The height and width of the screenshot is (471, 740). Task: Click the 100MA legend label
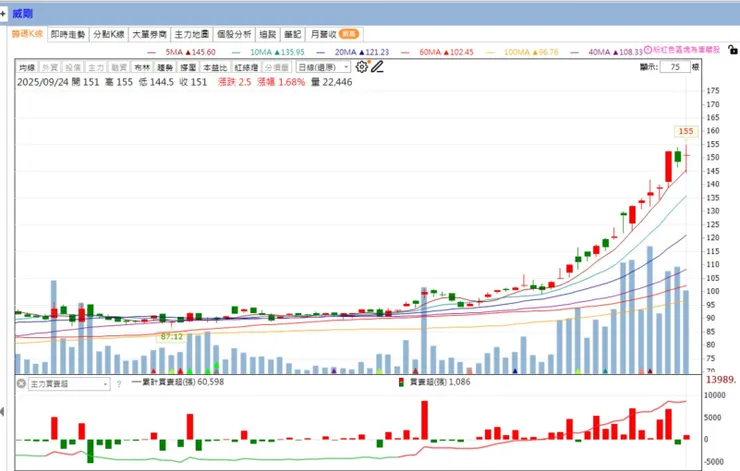pyautogui.click(x=531, y=52)
